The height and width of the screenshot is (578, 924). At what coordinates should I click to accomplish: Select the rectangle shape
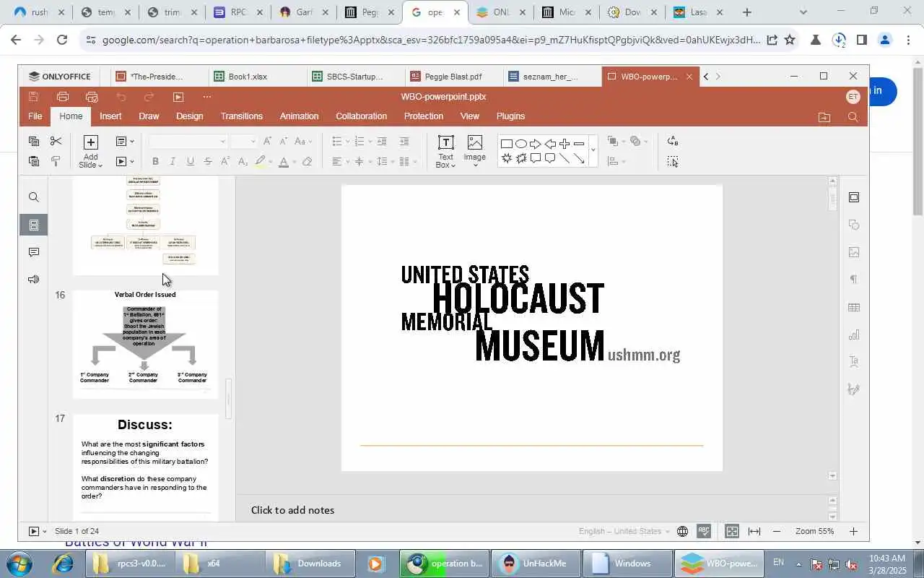click(507, 144)
